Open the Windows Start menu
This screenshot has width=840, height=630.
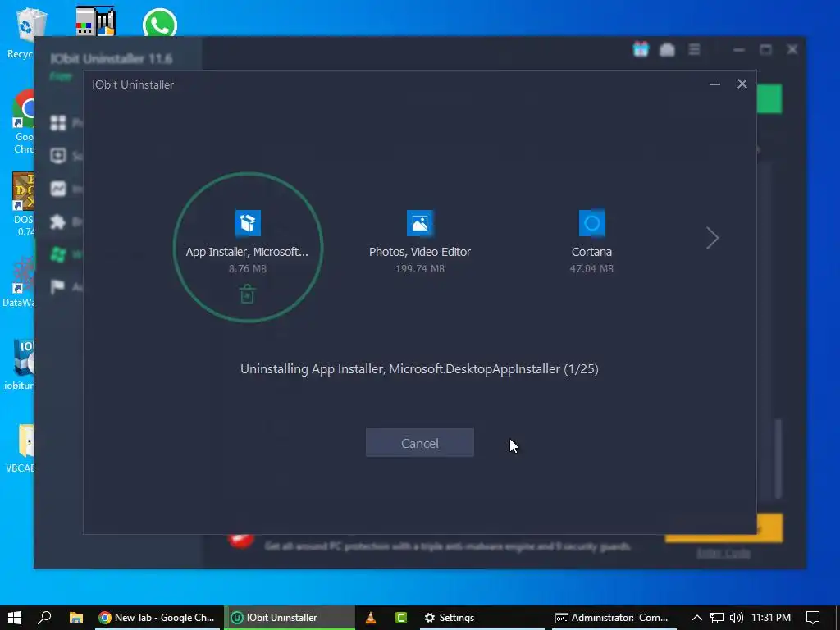point(15,618)
